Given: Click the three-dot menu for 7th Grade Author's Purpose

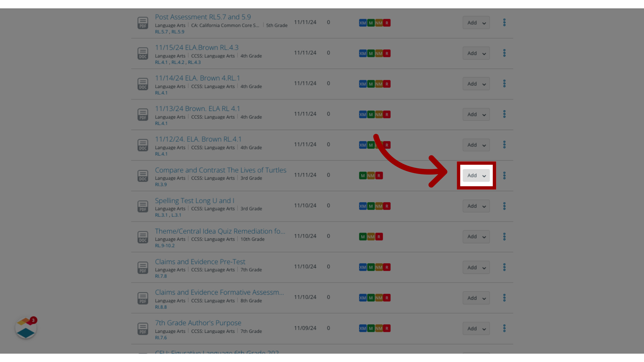Looking at the screenshot, I should coord(504,328).
